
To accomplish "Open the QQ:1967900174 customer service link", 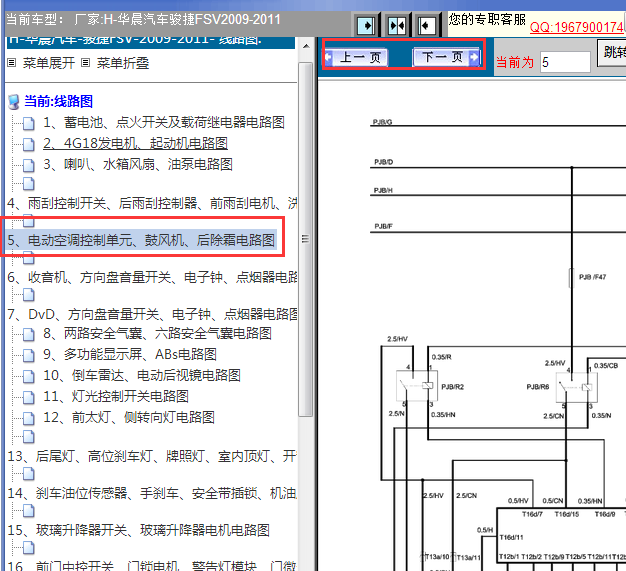I will [576, 27].
